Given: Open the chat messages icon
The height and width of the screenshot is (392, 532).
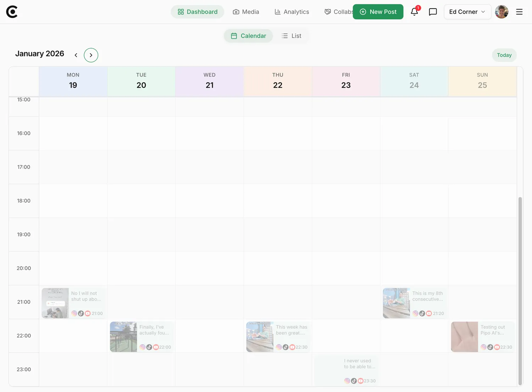Looking at the screenshot, I should coord(433,12).
